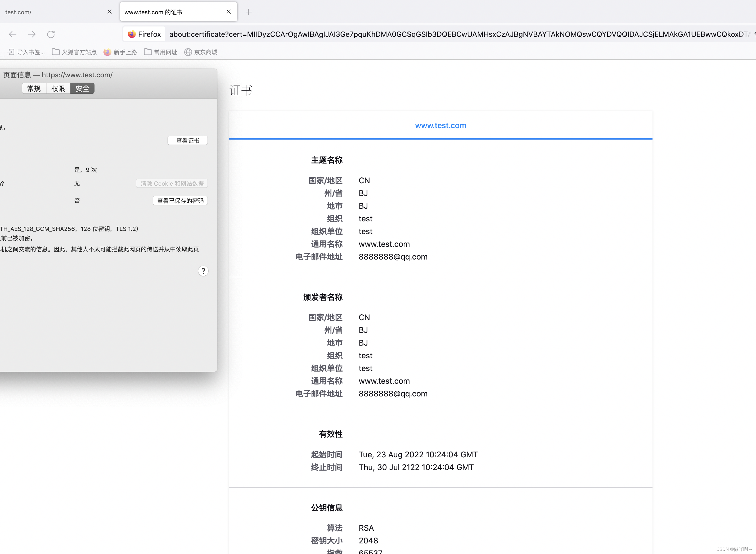This screenshot has height=554, width=756.
Task: Open the 常用网址 bookmark folder
Action: pos(161,52)
